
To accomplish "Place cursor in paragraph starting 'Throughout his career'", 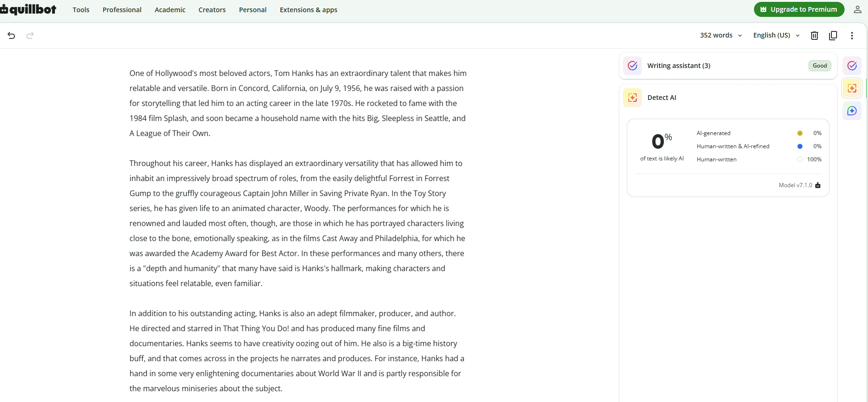I will coord(298,223).
